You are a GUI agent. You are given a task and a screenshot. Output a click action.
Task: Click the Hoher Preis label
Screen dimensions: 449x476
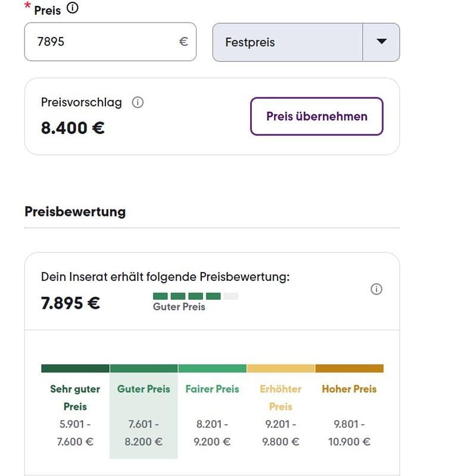(349, 389)
